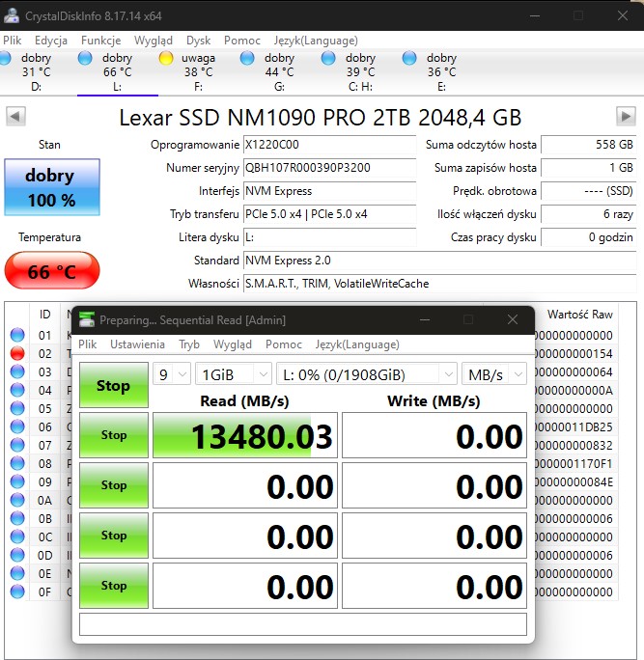Image resolution: width=644 pixels, height=660 pixels.
Task: Open the Ustawienia menu in CrystalDiskMark
Action: tap(136, 344)
